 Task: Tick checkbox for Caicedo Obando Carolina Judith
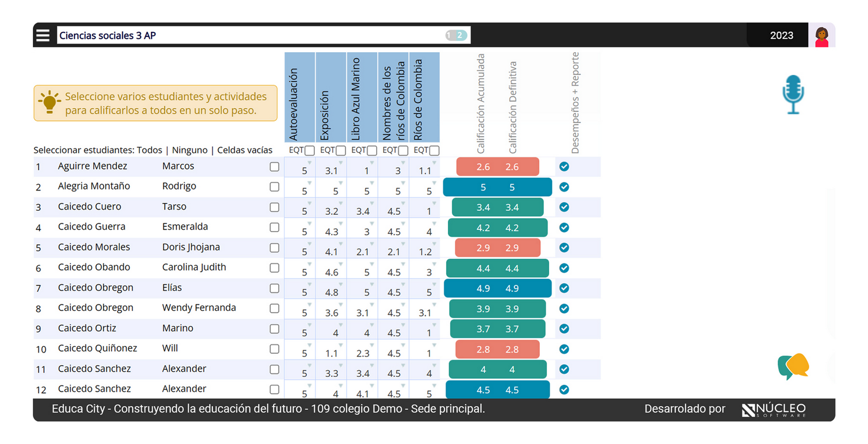pyautogui.click(x=274, y=268)
